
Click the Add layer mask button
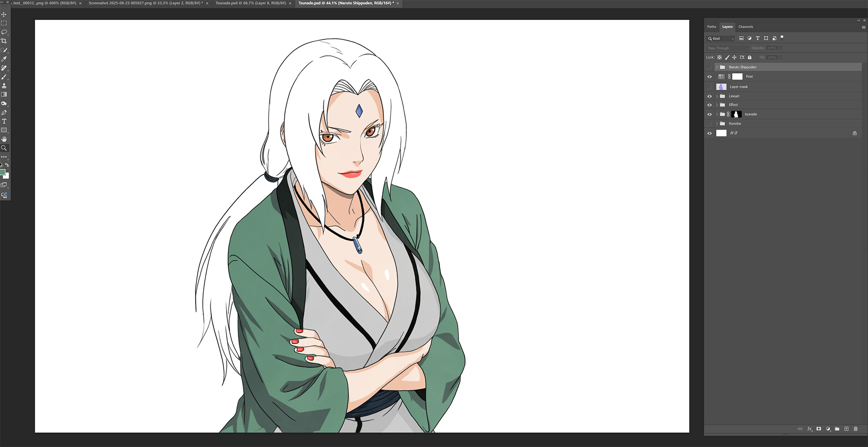[x=819, y=429]
